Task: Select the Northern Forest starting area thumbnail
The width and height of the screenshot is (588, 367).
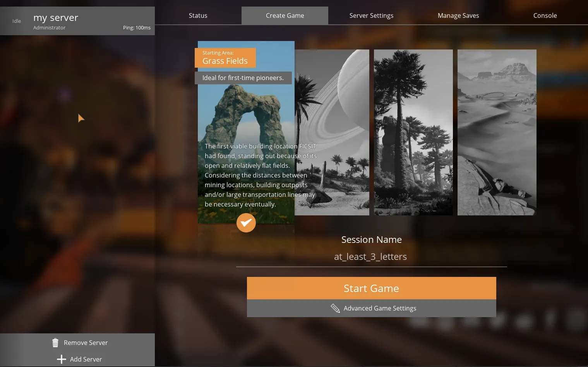Action: (x=413, y=132)
